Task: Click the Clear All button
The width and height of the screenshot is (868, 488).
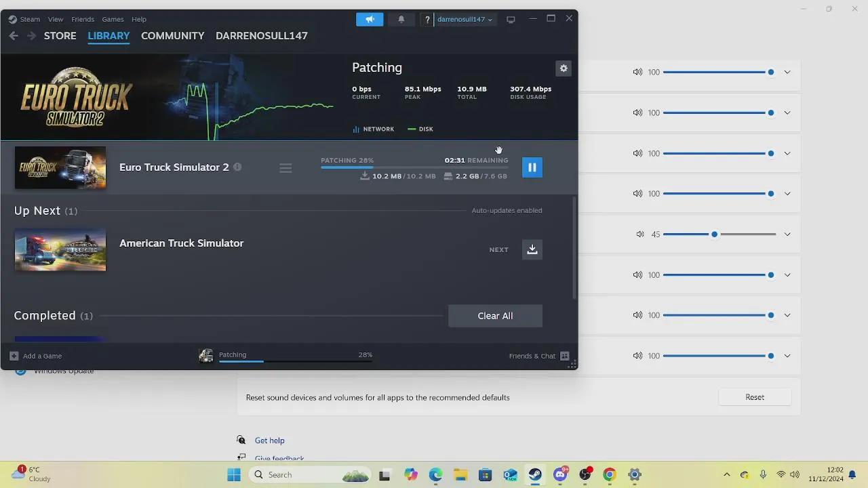Action: (495, 315)
